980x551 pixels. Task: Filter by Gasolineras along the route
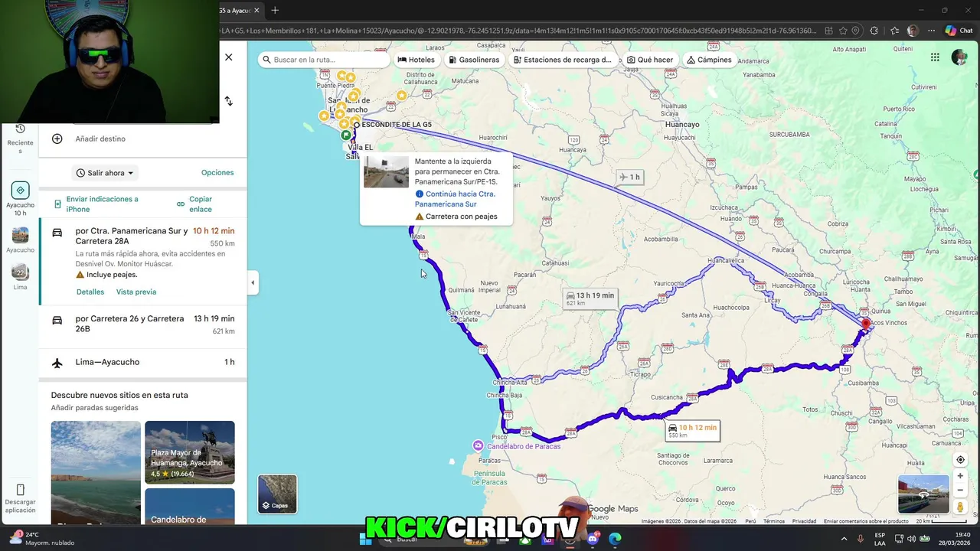coord(474,60)
